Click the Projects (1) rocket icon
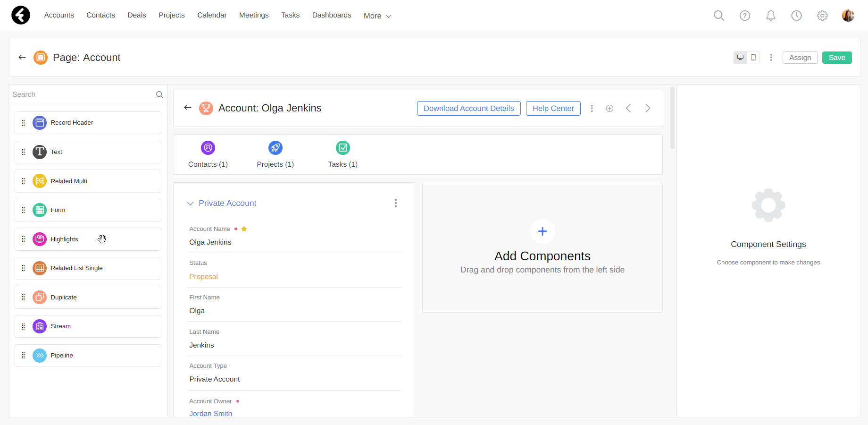 [275, 148]
